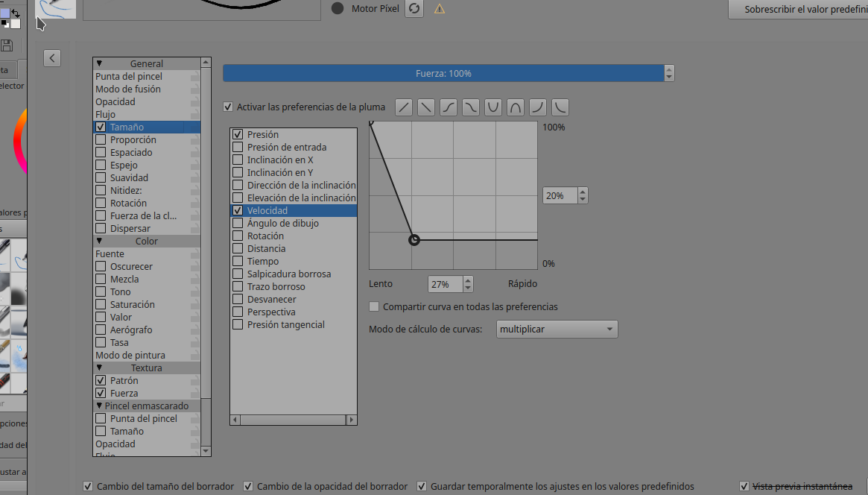Click the 27% curve value input field
Image resolution: width=868 pixels, height=495 pixels.
(445, 285)
